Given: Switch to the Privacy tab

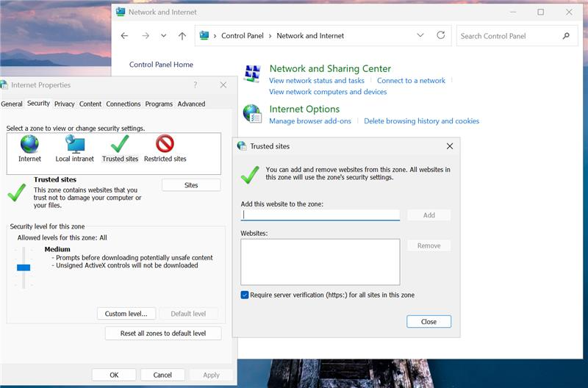Looking at the screenshot, I should pyautogui.click(x=65, y=104).
